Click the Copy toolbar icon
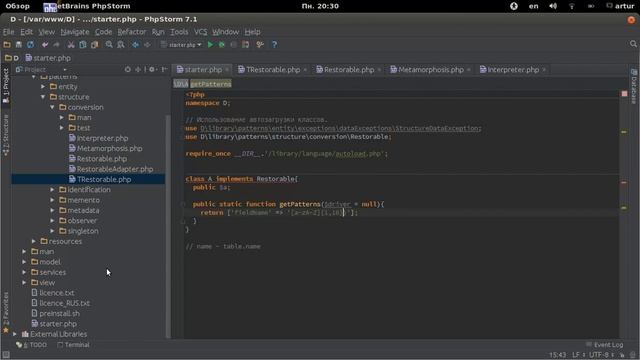 click(x=83, y=44)
